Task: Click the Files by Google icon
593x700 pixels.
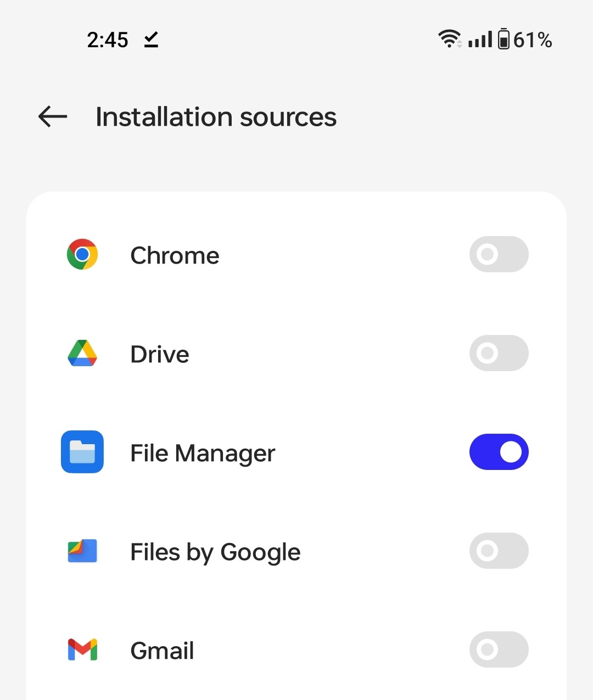Action: pyautogui.click(x=82, y=551)
